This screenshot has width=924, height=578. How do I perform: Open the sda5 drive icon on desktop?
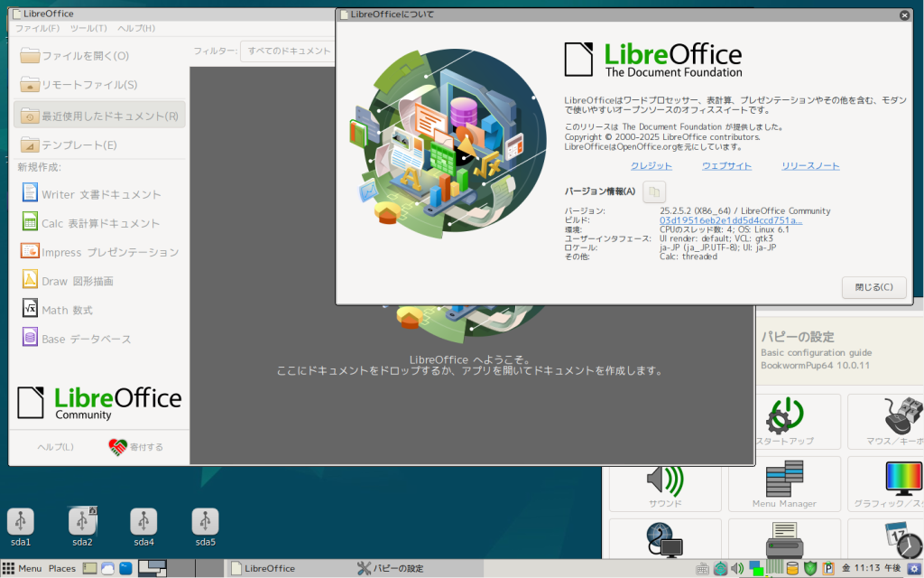[205, 527]
